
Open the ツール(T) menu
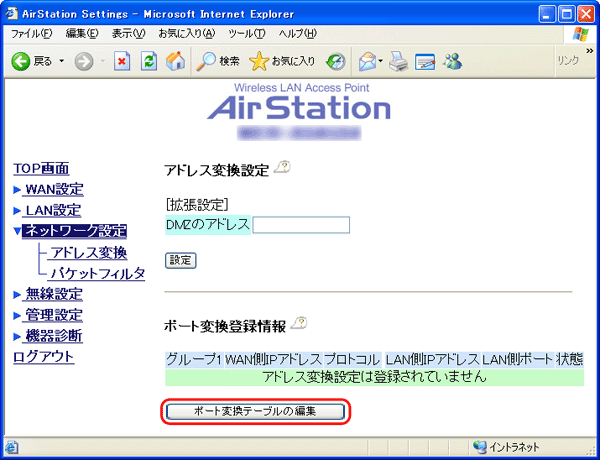click(x=247, y=34)
